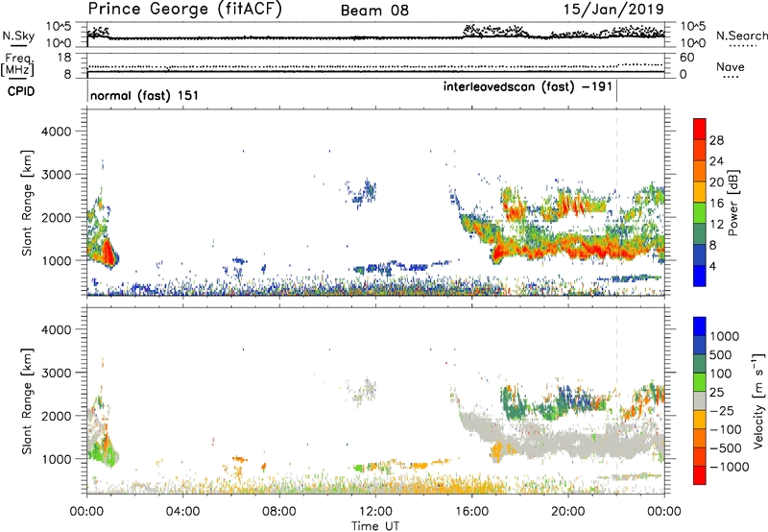The height and width of the screenshot is (532, 768).
Task: Click the 'Beam 08' label
Action: [374, 11]
